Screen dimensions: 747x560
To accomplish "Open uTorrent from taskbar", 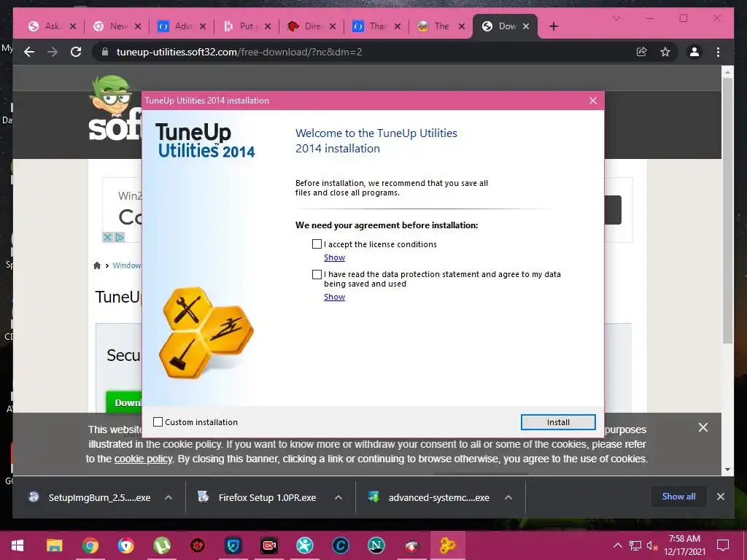I will click(x=162, y=545).
